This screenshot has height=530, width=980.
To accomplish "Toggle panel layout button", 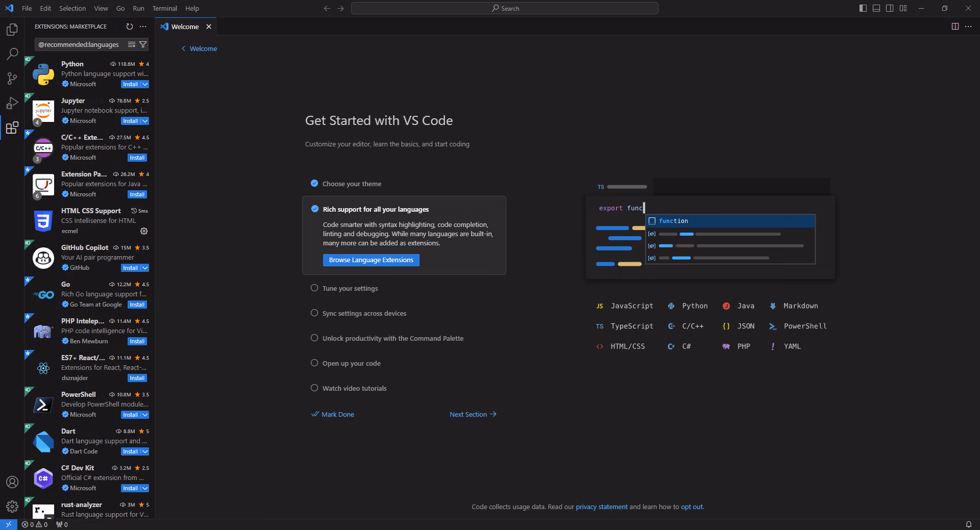I will click(876, 8).
